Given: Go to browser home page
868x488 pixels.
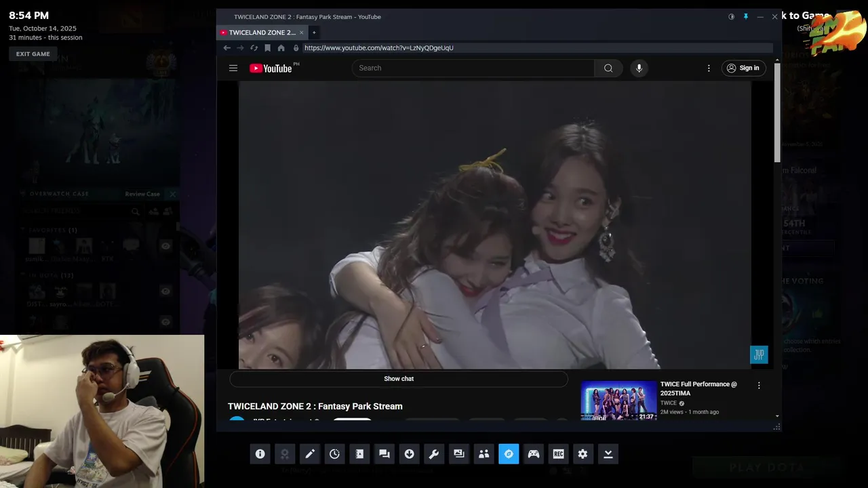Looking at the screenshot, I should [x=281, y=48].
